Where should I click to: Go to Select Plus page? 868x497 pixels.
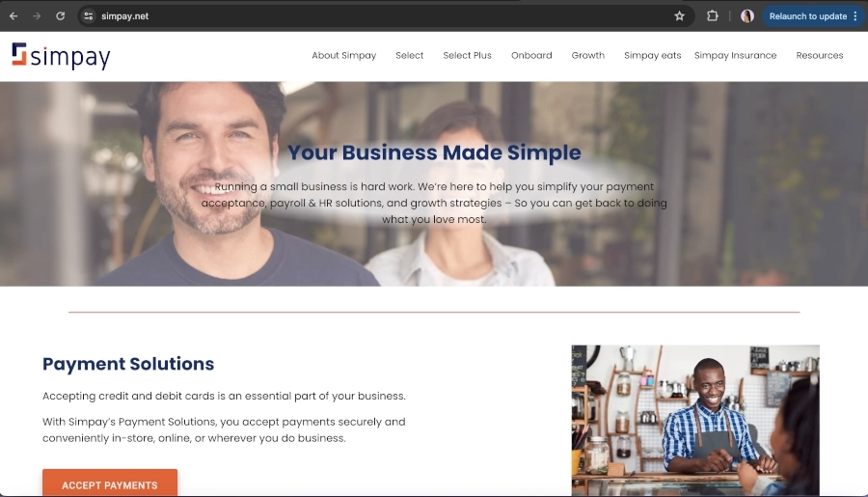[x=467, y=55]
